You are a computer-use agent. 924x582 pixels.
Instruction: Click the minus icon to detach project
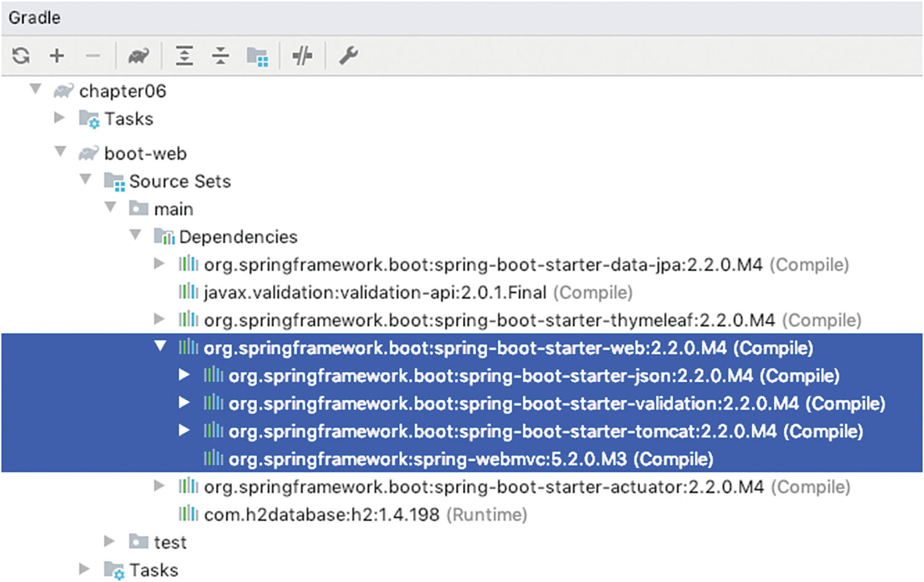pyautogui.click(x=93, y=56)
